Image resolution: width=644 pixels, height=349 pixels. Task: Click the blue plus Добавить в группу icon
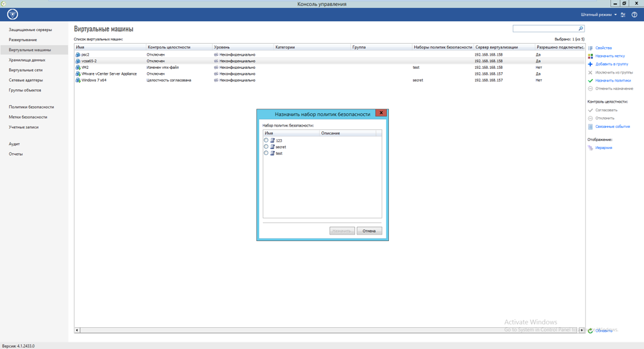(x=590, y=64)
